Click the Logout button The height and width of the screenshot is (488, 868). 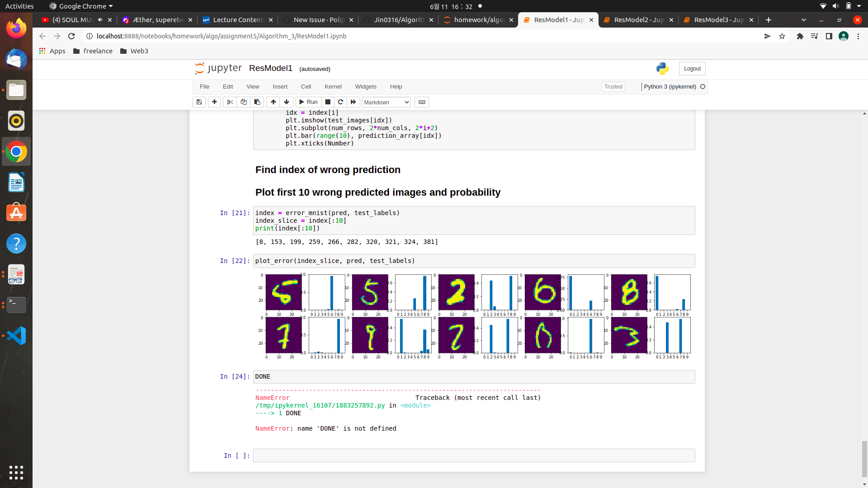click(692, 69)
